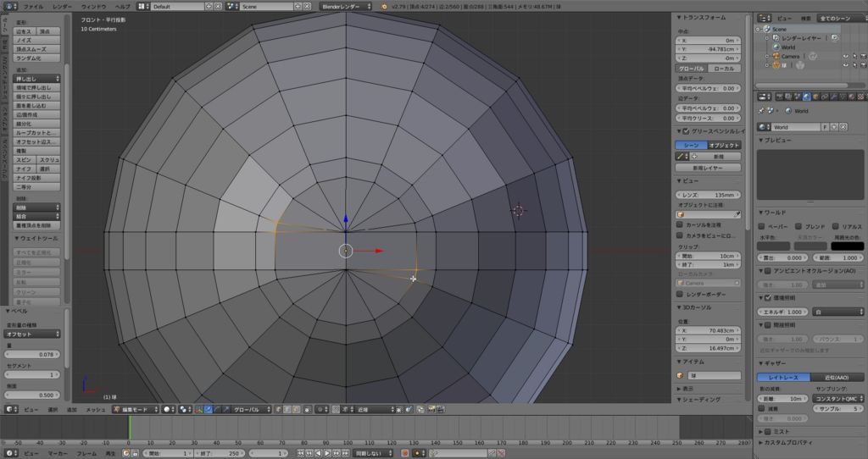The height and width of the screenshot is (459, 868).
Task: Open the 押し出し extrude dropdown
Action: click(x=36, y=79)
